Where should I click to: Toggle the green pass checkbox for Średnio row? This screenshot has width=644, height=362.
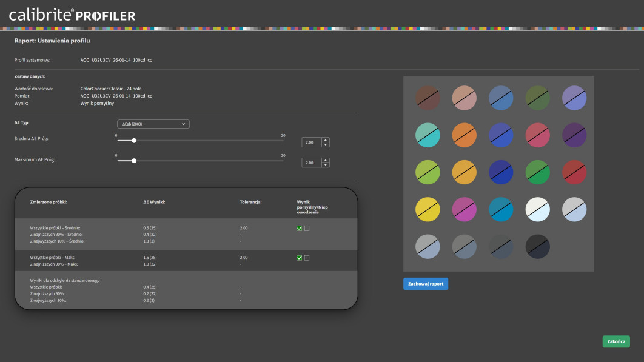pyautogui.click(x=299, y=228)
